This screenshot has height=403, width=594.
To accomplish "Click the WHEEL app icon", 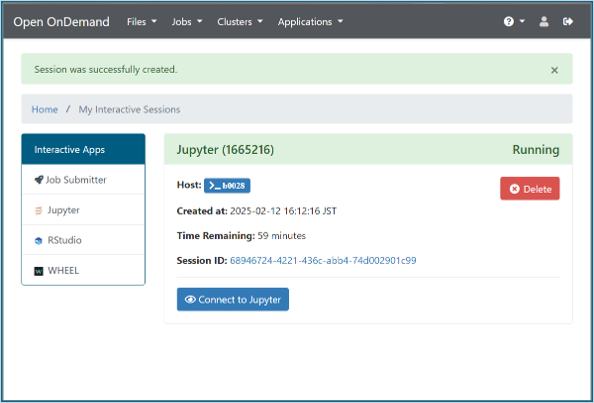I will [x=39, y=271].
